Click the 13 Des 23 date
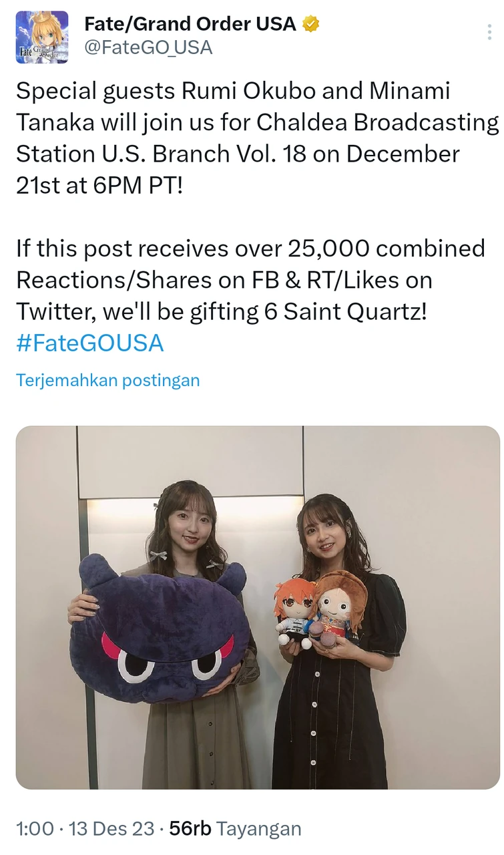 (x=112, y=829)
